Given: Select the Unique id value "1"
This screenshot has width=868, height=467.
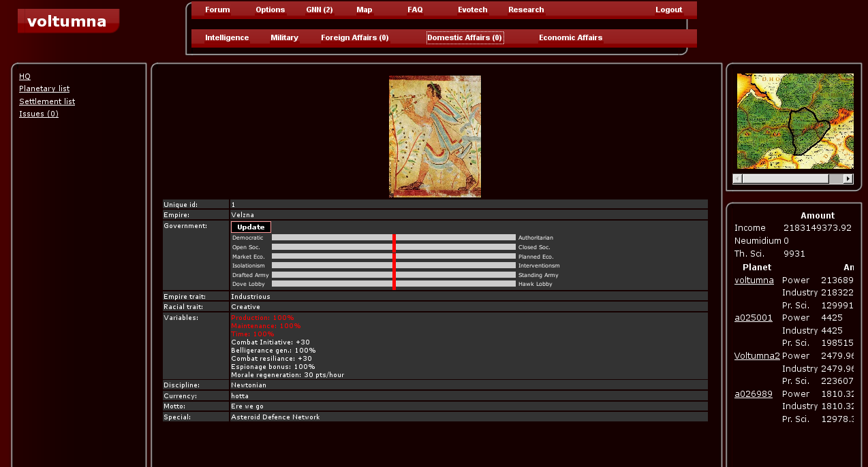Looking at the screenshot, I should pos(233,204).
